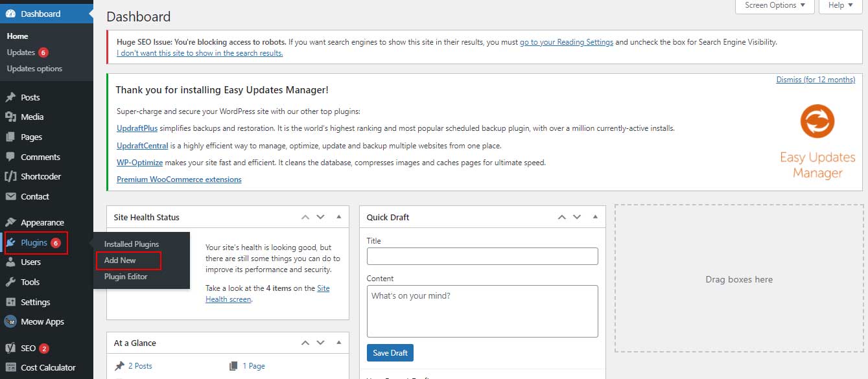Collapse the Quick Draft panel
Image resolution: width=868 pixels, height=379 pixels.
tap(595, 217)
